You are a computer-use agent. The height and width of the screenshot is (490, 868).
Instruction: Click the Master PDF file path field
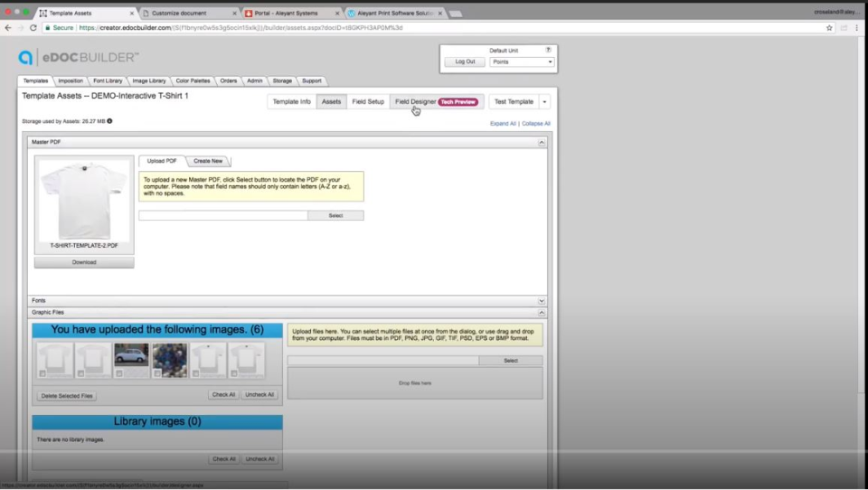[x=223, y=215]
